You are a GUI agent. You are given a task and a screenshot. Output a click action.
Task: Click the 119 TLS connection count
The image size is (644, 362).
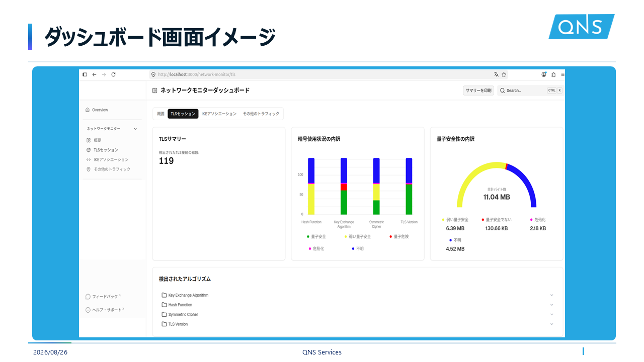click(x=166, y=161)
